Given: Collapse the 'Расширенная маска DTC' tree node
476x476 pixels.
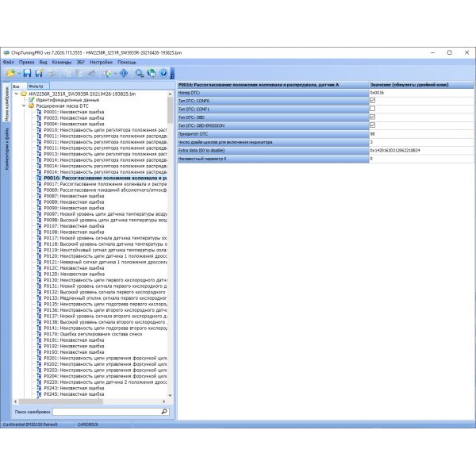Looking at the screenshot, I should tap(25, 106).
